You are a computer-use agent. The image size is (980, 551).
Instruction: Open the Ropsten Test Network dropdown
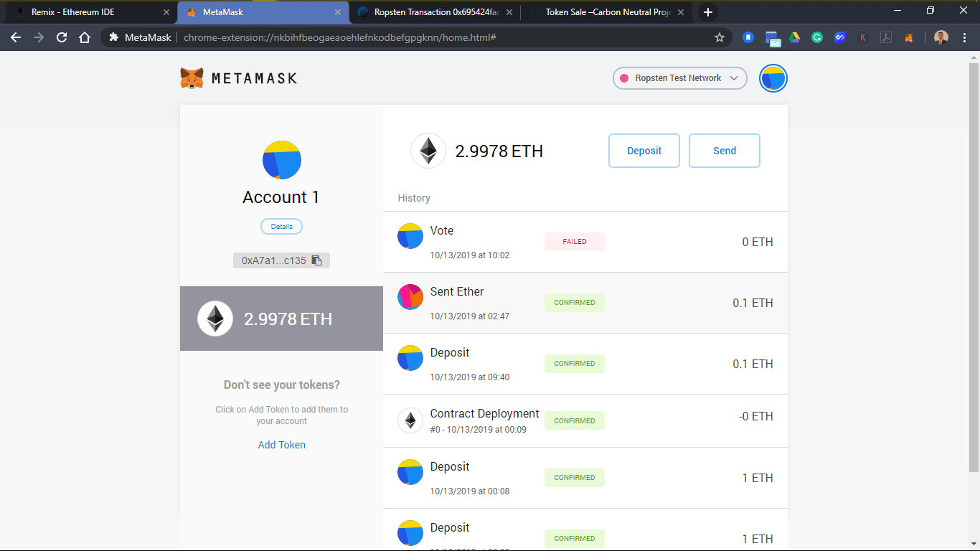point(679,78)
